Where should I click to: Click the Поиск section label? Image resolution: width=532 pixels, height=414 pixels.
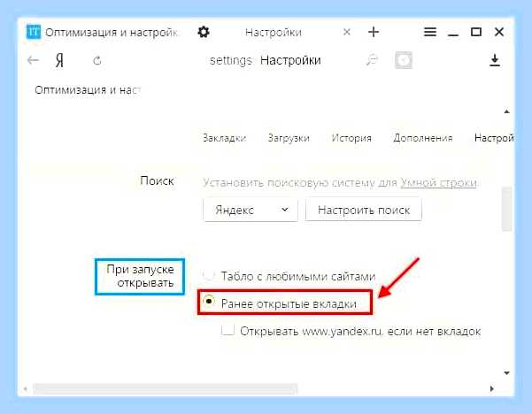(x=157, y=180)
